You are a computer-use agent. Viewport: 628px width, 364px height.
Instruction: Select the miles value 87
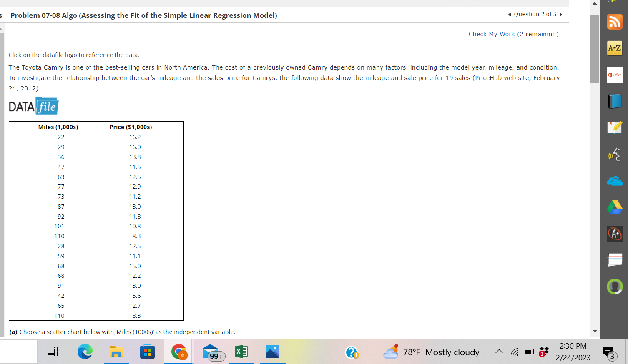[61, 207]
